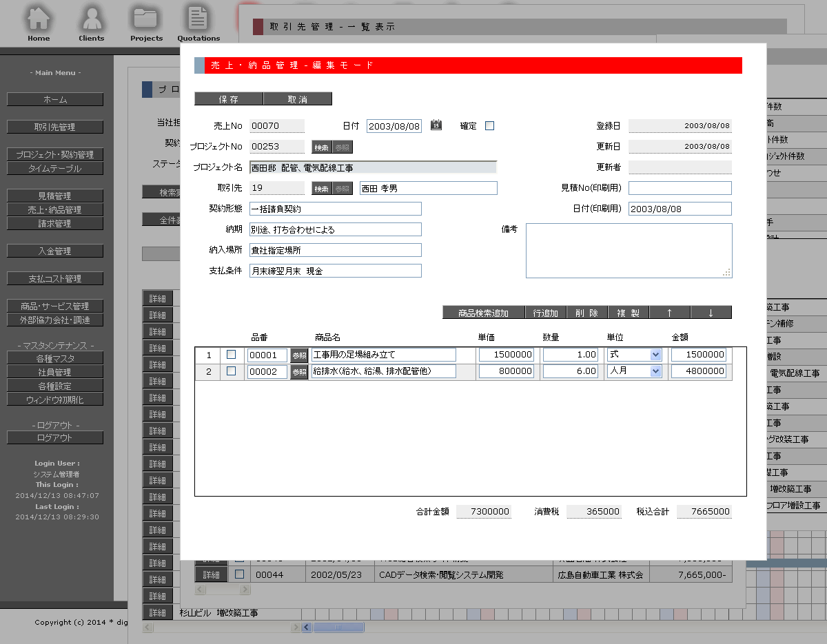Image resolution: width=827 pixels, height=644 pixels.
Task: Move row down with ↓ button
Action: (711, 313)
